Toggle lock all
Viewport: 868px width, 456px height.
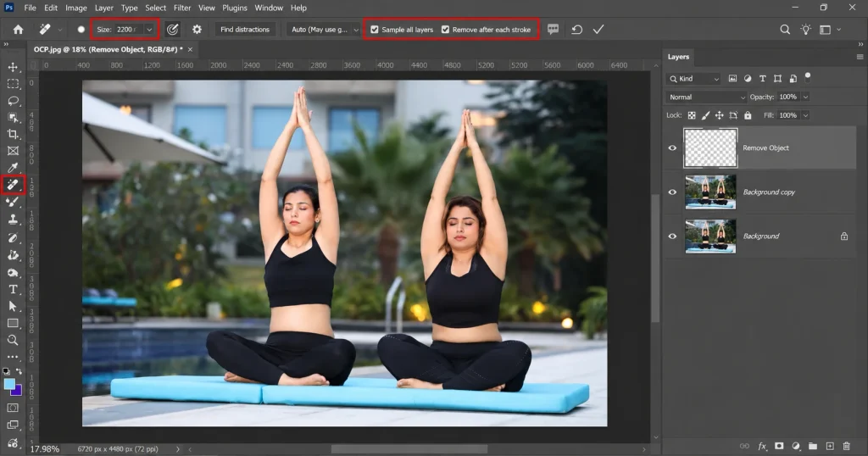tap(748, 115)
